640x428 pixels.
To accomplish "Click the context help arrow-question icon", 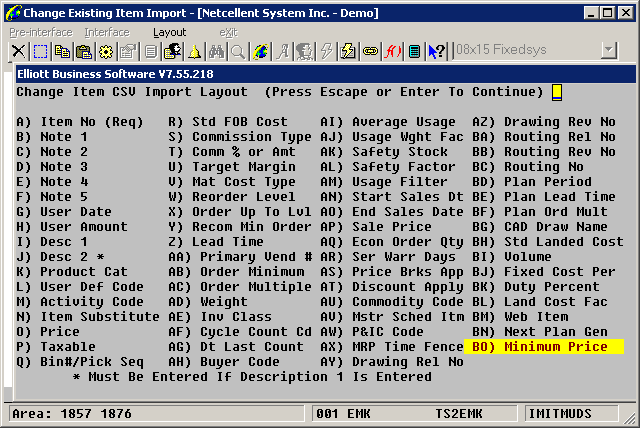I will (x=437, y=51).
